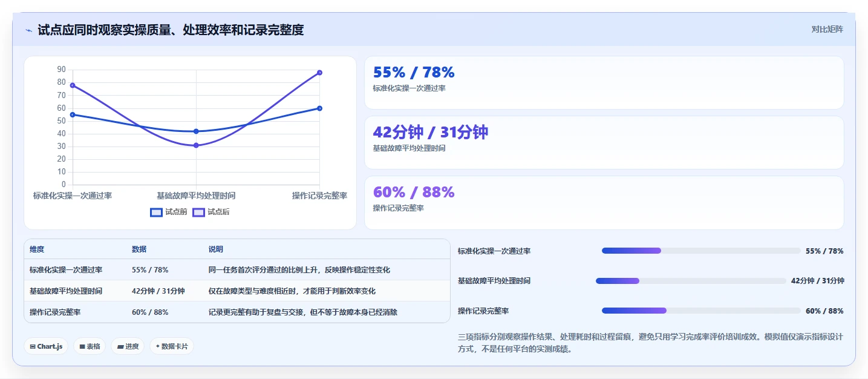868x379 pixels.
Task: Click x-axis label 标准化实操一次通过率
Action: coord(73,196)
